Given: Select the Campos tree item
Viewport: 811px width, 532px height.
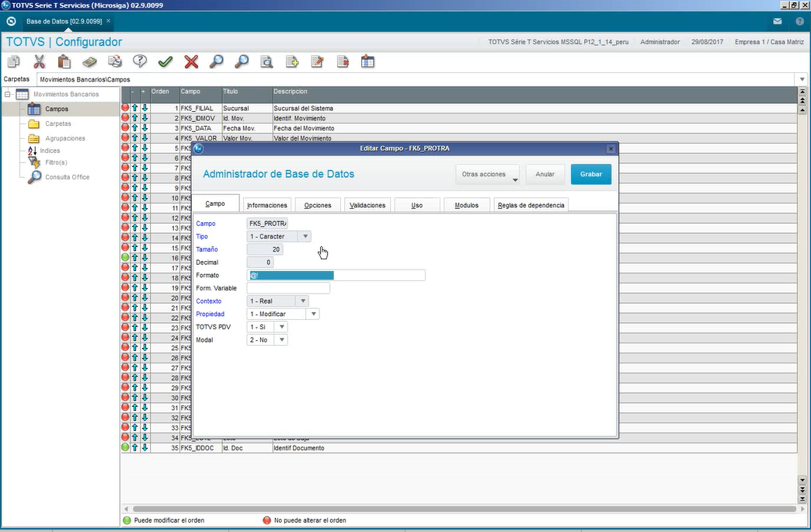Looking at the screenshot, I should click(x=57, y=109).
